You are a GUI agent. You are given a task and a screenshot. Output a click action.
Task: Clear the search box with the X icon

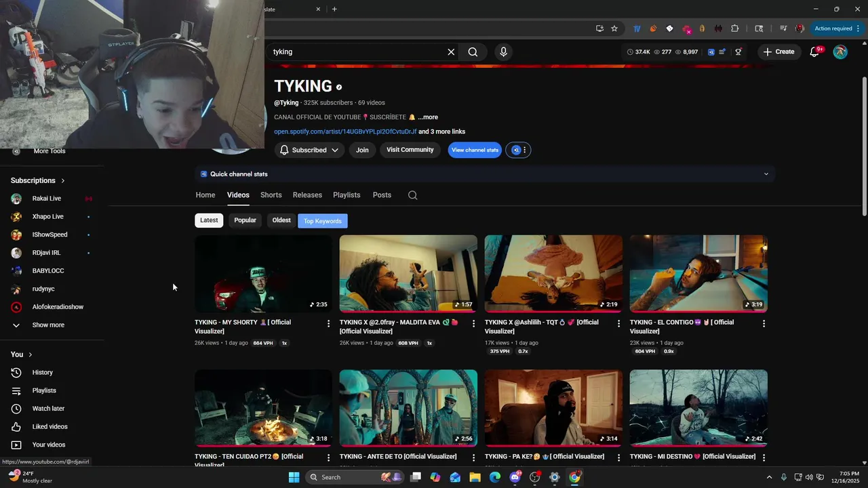(451, 52)
